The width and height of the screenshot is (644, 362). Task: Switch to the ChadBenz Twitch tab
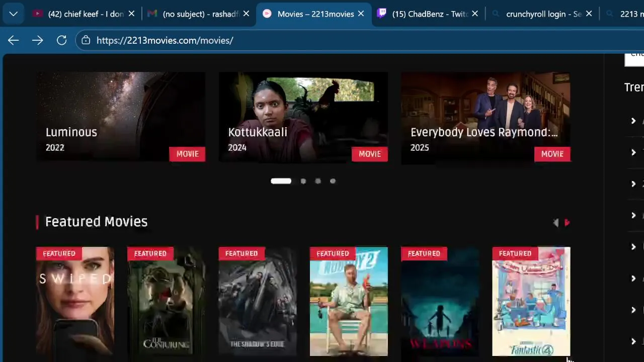click(x=428, y=14)
